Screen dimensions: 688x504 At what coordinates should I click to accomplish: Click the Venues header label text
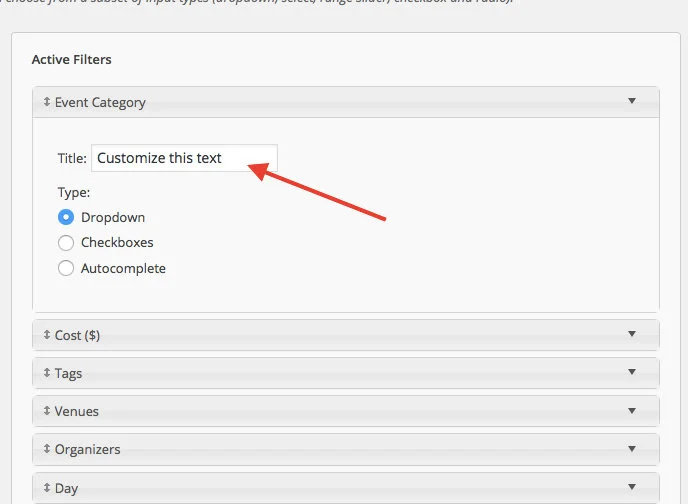(77, 412)
